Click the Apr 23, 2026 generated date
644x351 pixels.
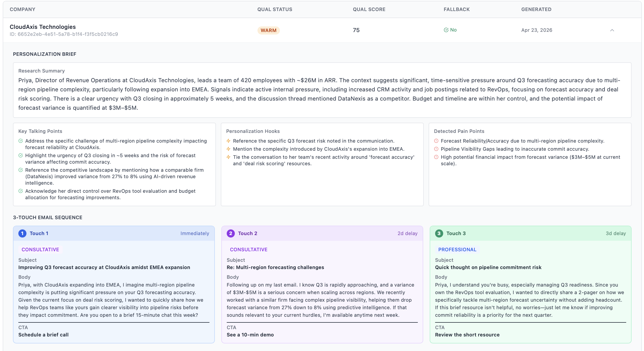537,30
